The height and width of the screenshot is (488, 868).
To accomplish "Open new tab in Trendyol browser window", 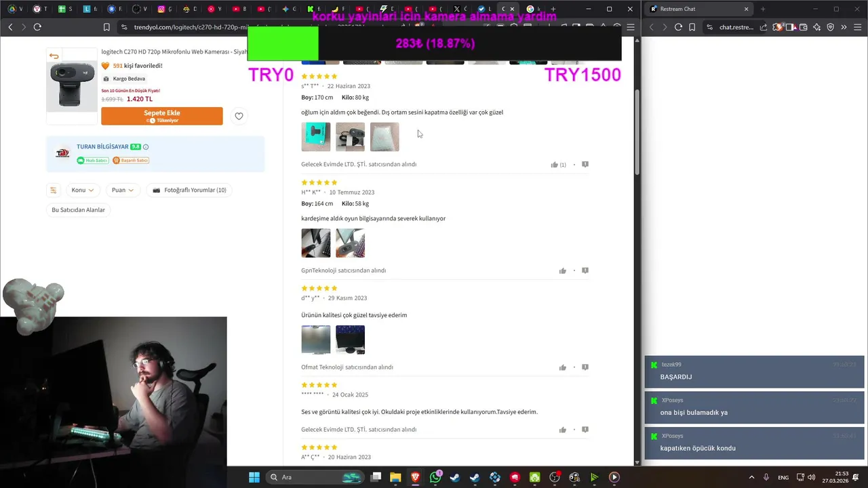I will click(553, 9).
